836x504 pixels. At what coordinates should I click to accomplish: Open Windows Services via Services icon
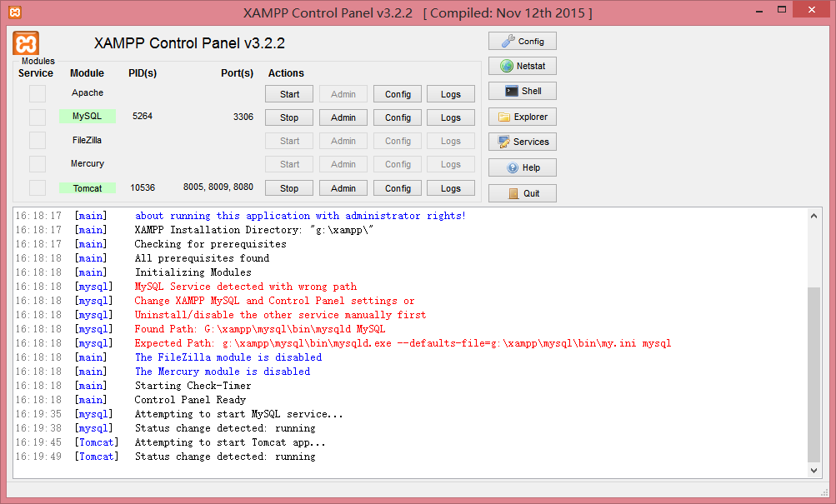(522, 142)
